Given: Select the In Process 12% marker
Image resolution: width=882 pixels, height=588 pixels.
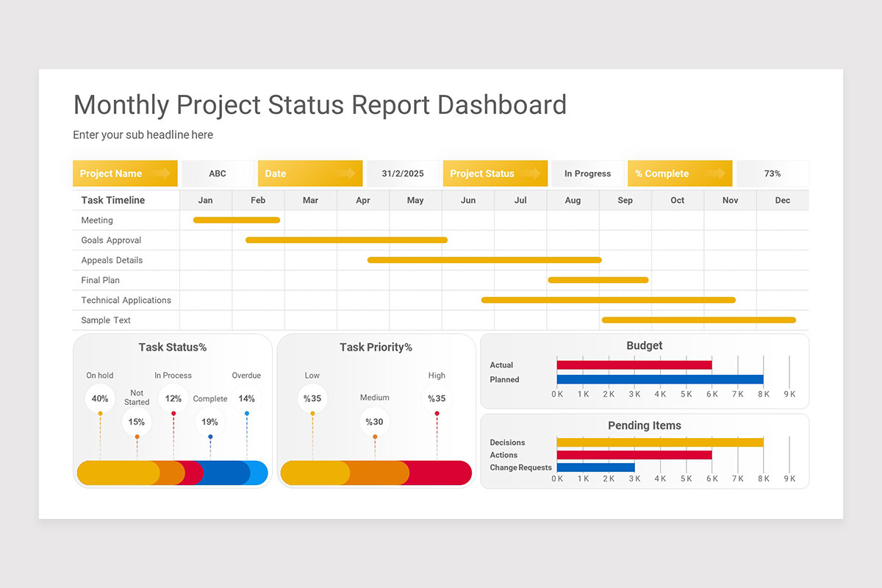Looking at the screenshot, I should click(x=173, y=398).
